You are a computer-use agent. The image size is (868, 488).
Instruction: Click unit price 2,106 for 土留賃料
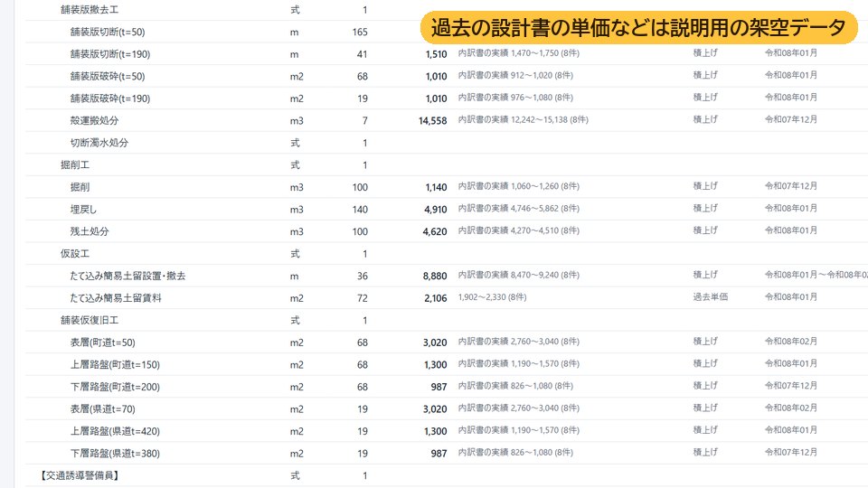(436, 297)
